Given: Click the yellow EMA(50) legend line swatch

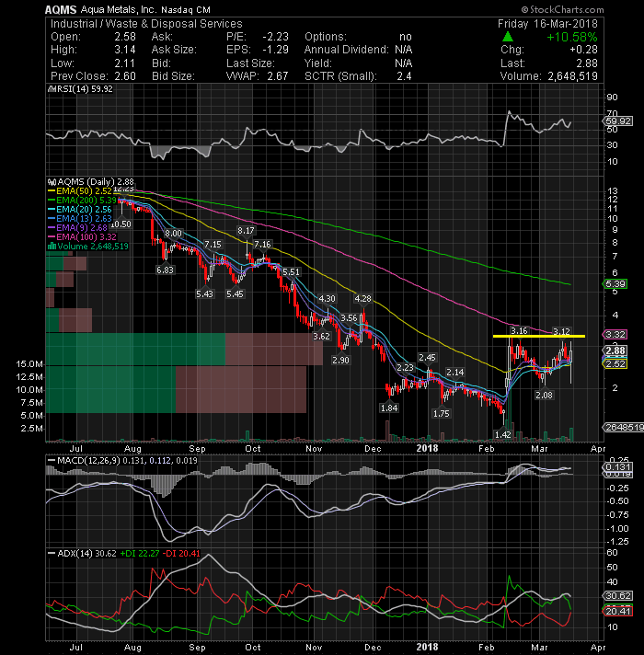Looking at the screenshot, I should (52, 191).
